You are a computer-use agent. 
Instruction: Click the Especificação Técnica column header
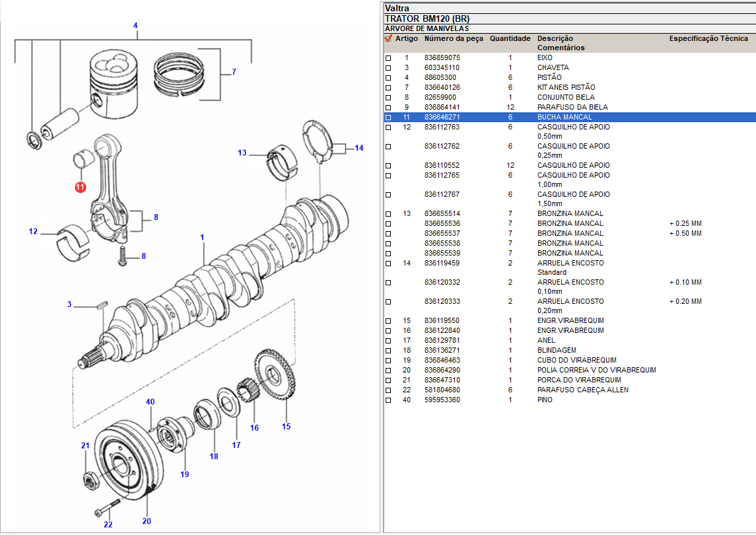(x=708, y=39)
